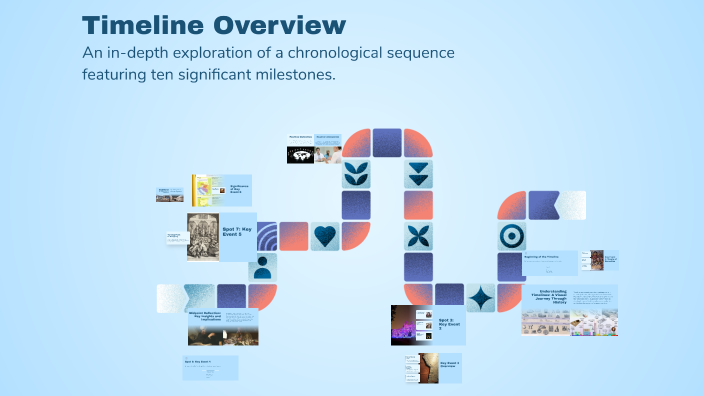The width and height of the screenshot is (704, 396).
Task: Open the Key Event 3 Overview slide
Action: point(433,368)
